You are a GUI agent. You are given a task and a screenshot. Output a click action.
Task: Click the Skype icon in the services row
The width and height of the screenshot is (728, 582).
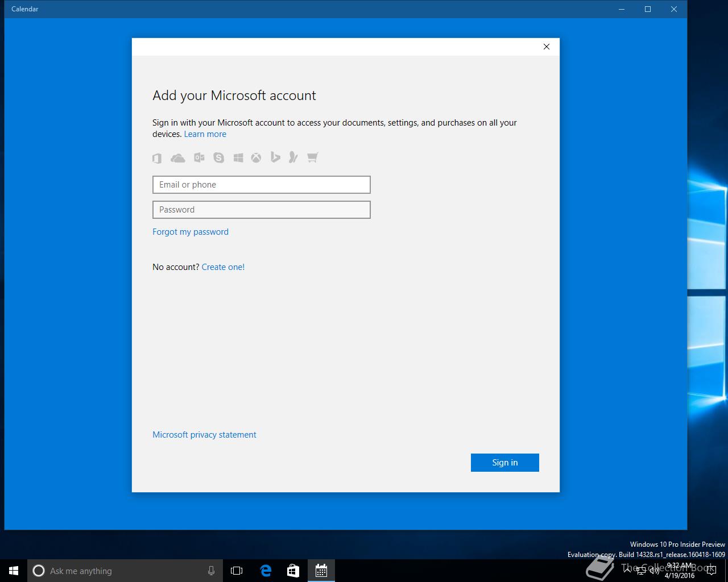[x=219, y=157]
